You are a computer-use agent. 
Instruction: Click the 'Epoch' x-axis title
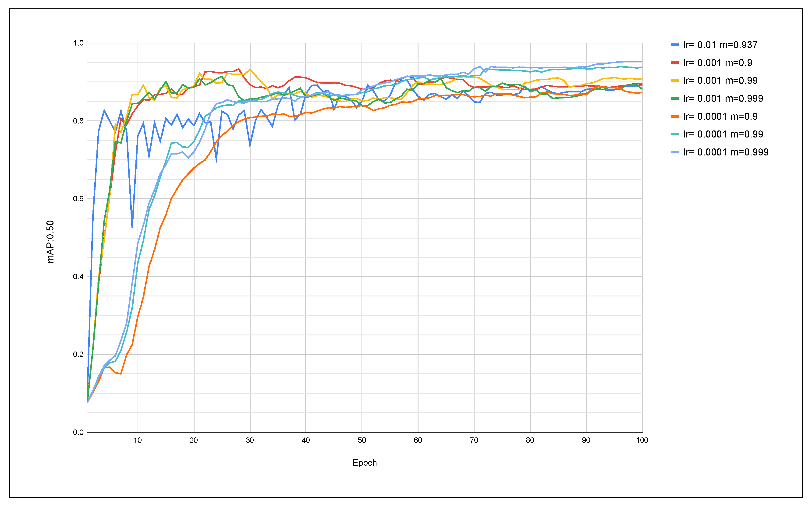tap(365, 463)
